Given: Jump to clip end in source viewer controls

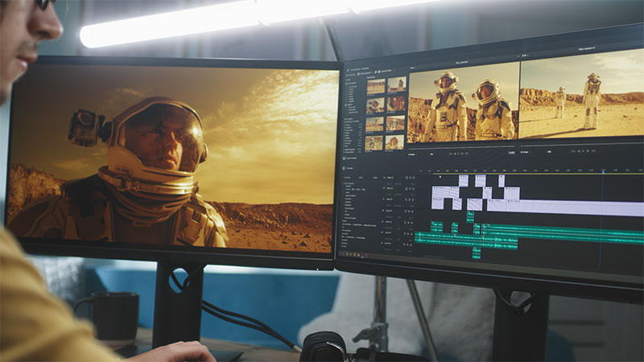Looking at the screenshot, I should (x=467, y=153).
